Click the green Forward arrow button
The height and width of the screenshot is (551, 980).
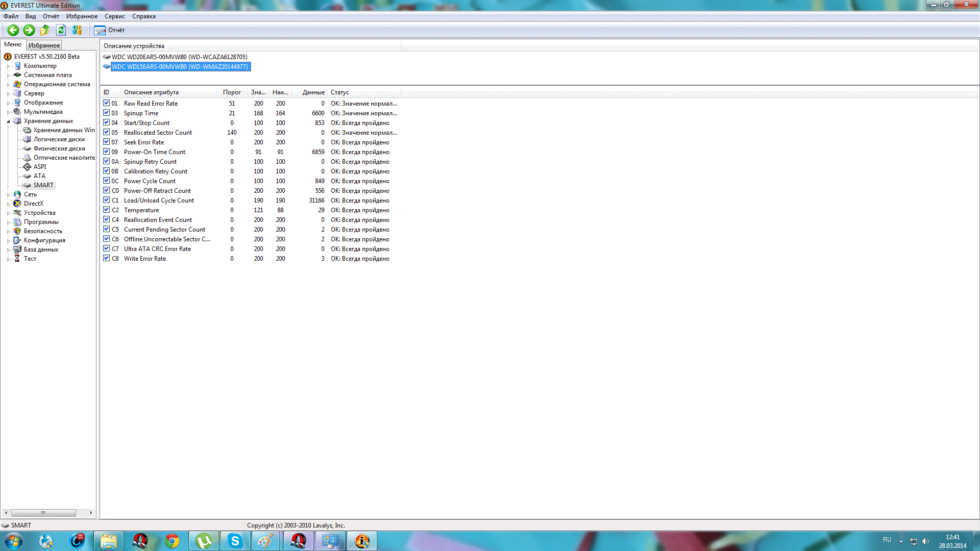29,30
